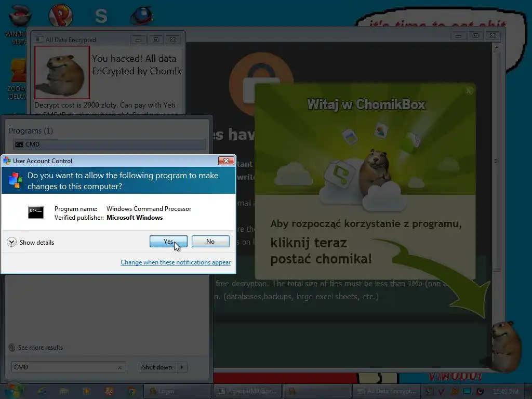
Task: Open the Zoom Deluxe desktop shortcut
Action: (17, 79)
